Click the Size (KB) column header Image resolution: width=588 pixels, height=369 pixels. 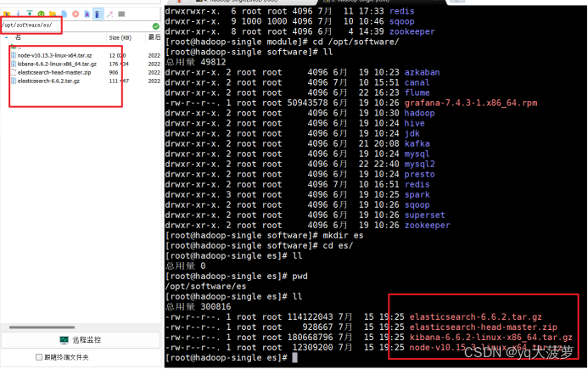click(x=120, y=37)
